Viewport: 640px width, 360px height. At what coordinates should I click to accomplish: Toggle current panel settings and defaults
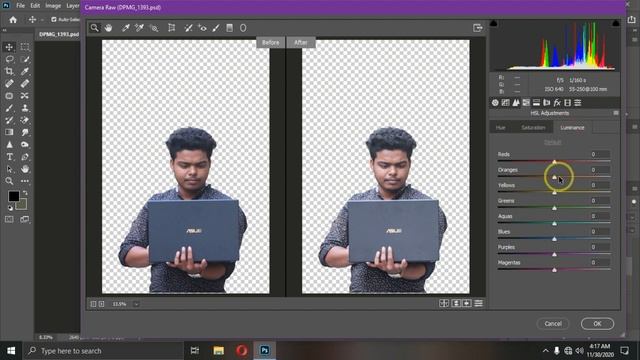pos(478,303)
